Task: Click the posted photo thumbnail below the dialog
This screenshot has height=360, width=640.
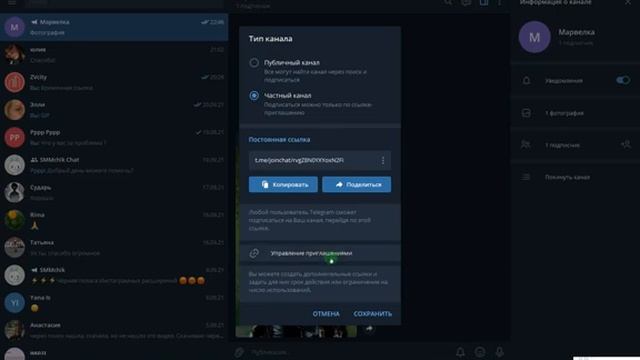Action: tap(296, 331)
